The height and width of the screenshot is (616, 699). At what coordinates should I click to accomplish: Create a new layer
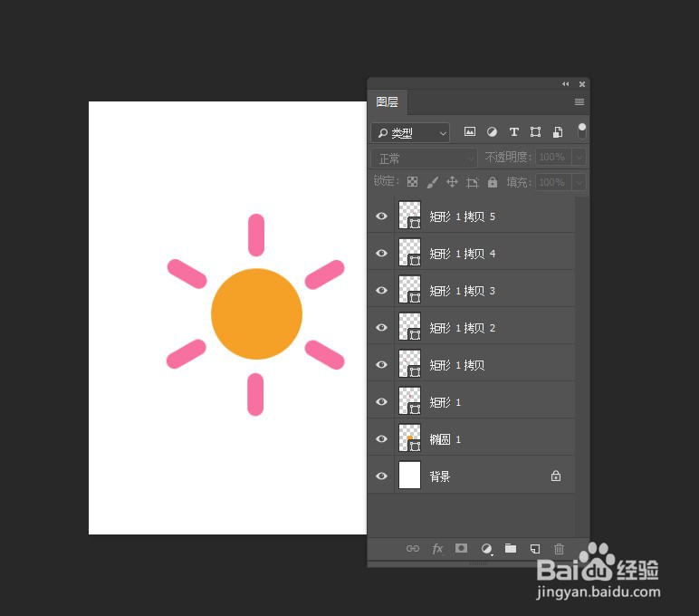[x=535, y=549]
